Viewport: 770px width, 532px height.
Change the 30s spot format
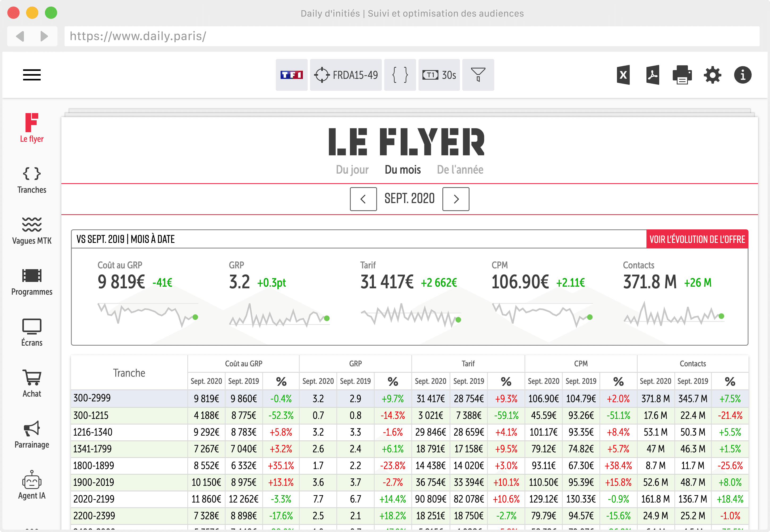point(439,75)
